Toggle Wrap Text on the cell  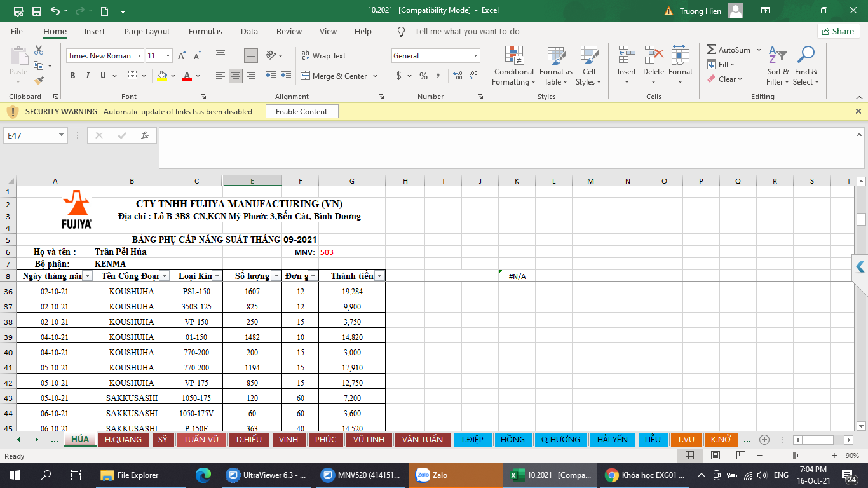[x=323, y=56]
